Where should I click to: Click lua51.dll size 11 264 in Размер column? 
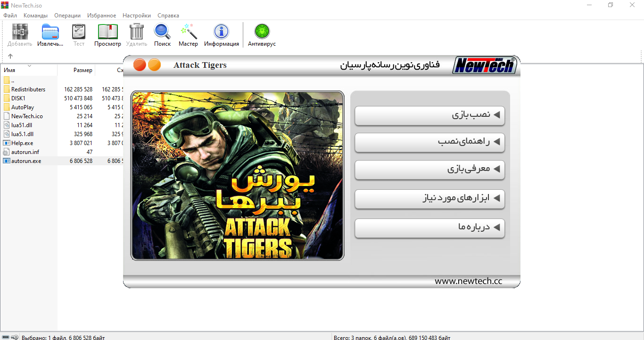[85, 125]
